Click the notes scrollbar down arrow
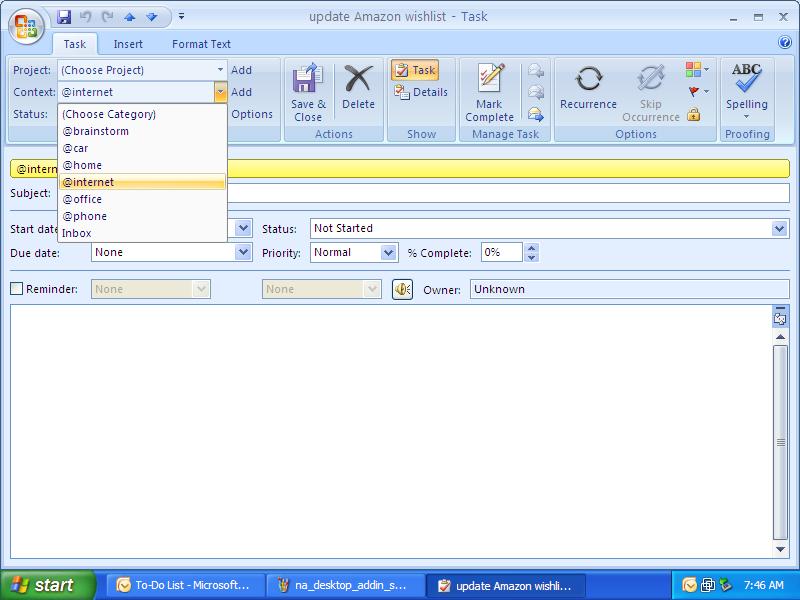Image resolution: width=800 pixels, height=600 pixels. [x=780, y=549]
